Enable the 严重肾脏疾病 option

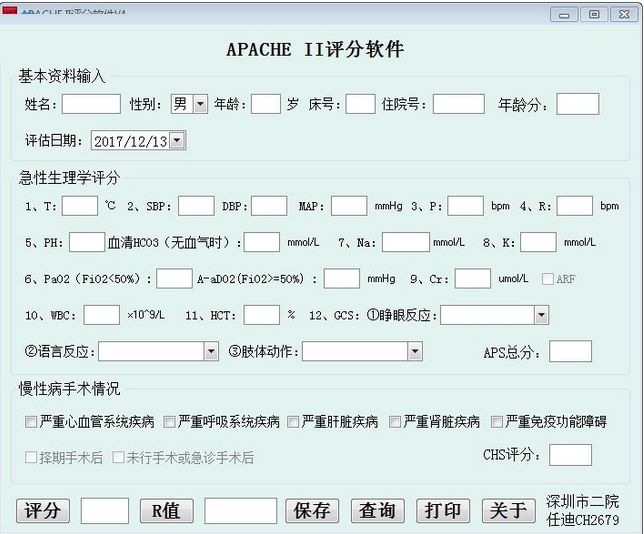(395, 422)
